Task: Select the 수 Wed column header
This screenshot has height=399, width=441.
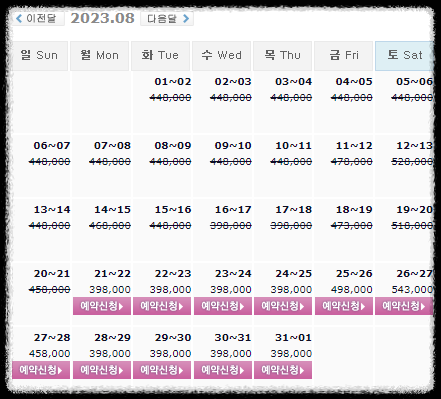Action: (221, 55)
